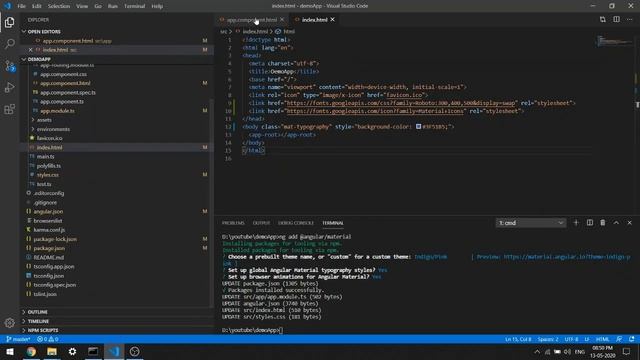Screen dimensions: 640x360
Task: Create a new terminal with plus icon
Action: (576, 223)
